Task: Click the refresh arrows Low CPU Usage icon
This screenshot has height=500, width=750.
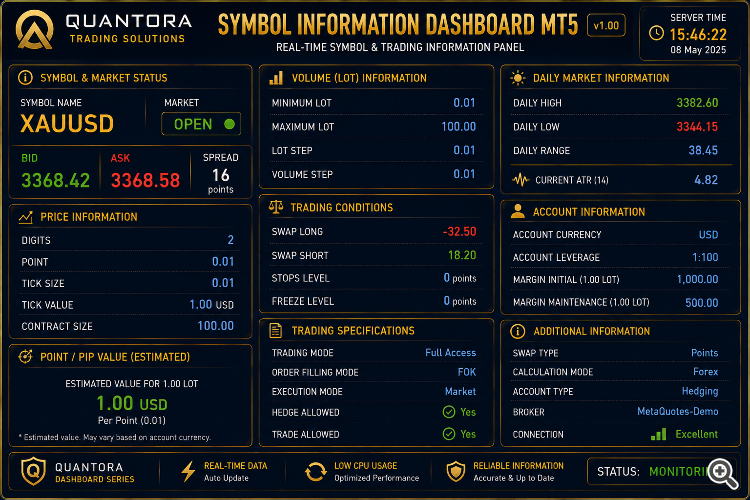Action: point(316,472)
